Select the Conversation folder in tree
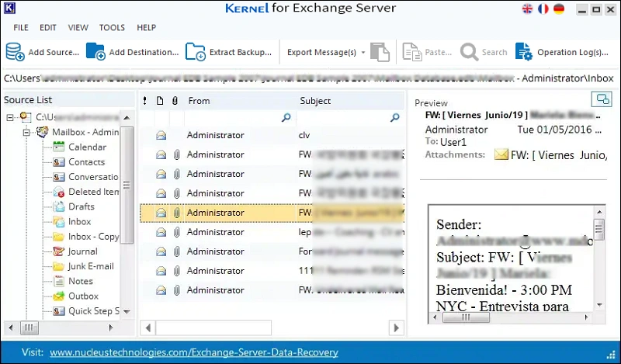 click(x=93, y=177)
